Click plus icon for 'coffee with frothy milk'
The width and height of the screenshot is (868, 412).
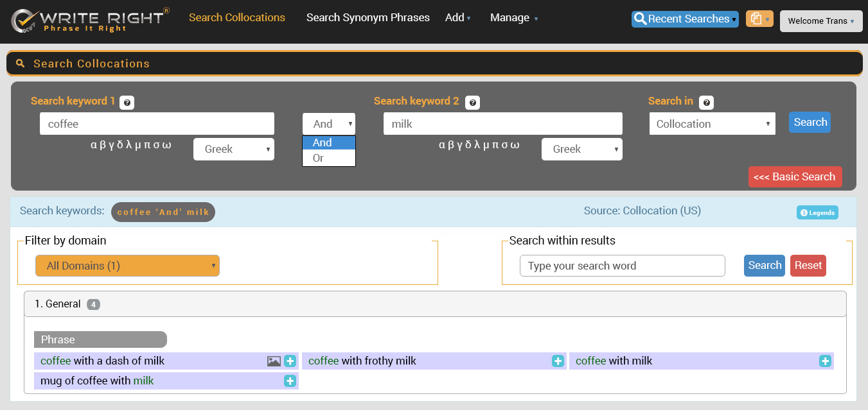point(558,361)
